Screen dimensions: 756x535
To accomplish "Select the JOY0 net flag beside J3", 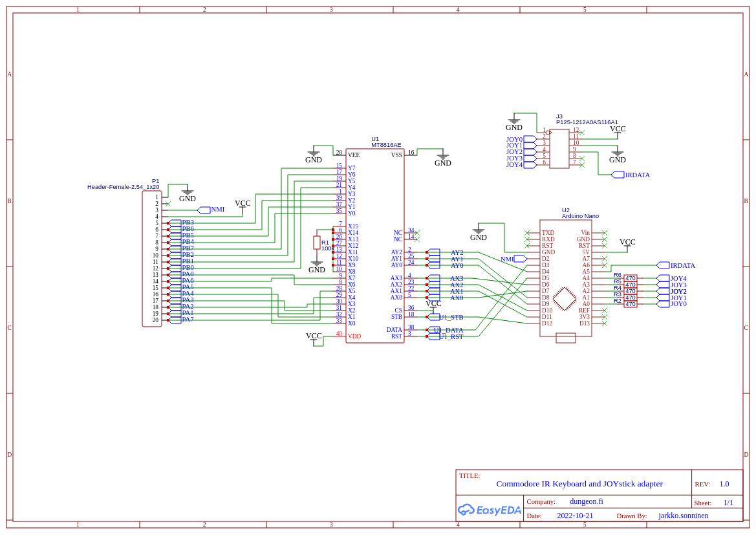I will click(x=521, y=139).
